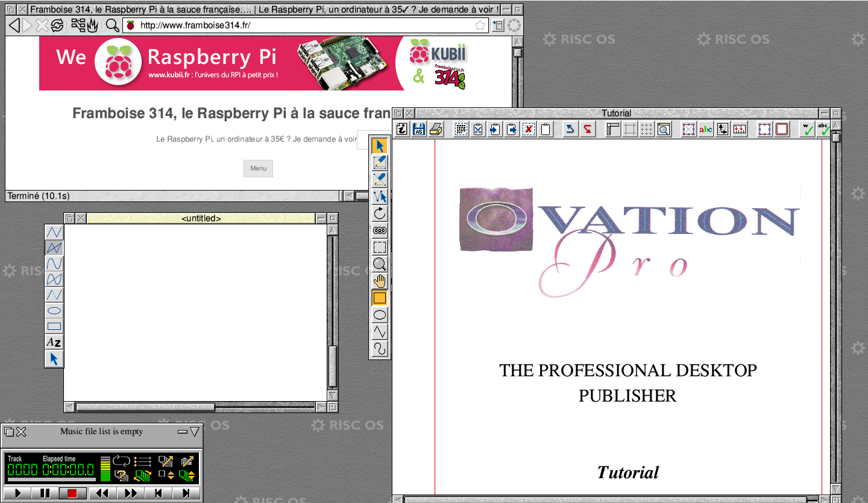Viewport: 868px width, 503px height.
Task: Rewind in the music player
Action: [x=102, y=493]
